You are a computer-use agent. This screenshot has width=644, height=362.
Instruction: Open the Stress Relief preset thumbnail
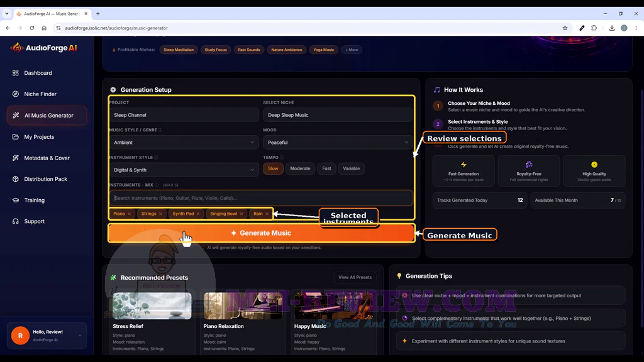pyautogui.click(x=152, y=306)
